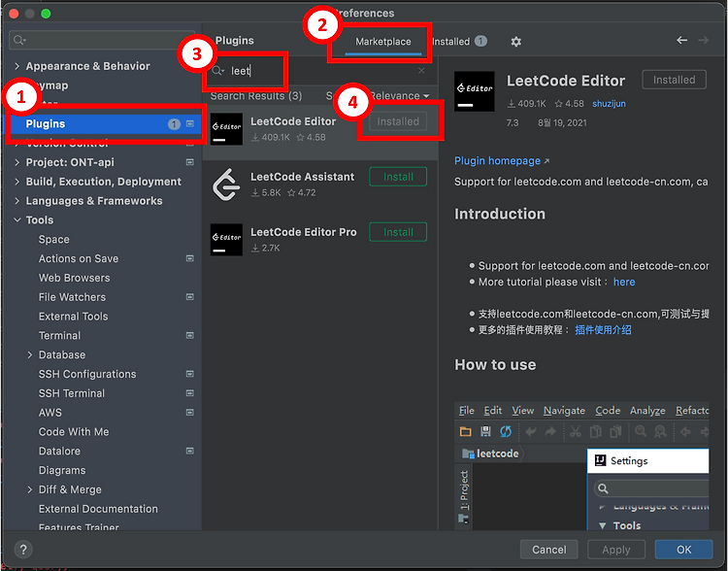Open the Plugin homepage link
728x571 pixels.
502,161
